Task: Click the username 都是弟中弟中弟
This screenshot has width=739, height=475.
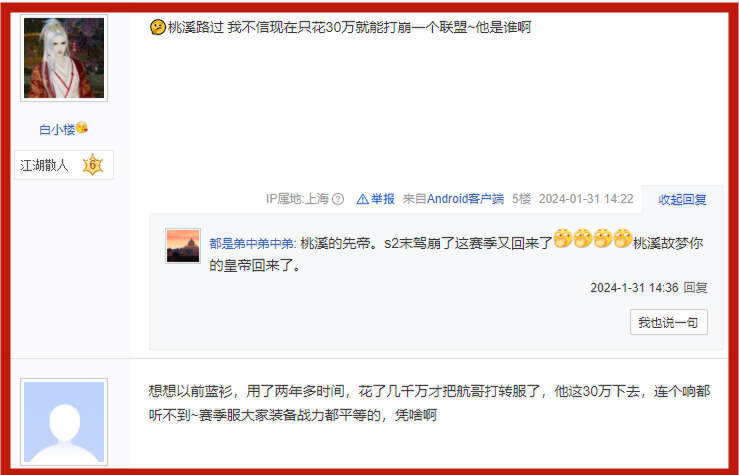Action: [x=253, y=244]
